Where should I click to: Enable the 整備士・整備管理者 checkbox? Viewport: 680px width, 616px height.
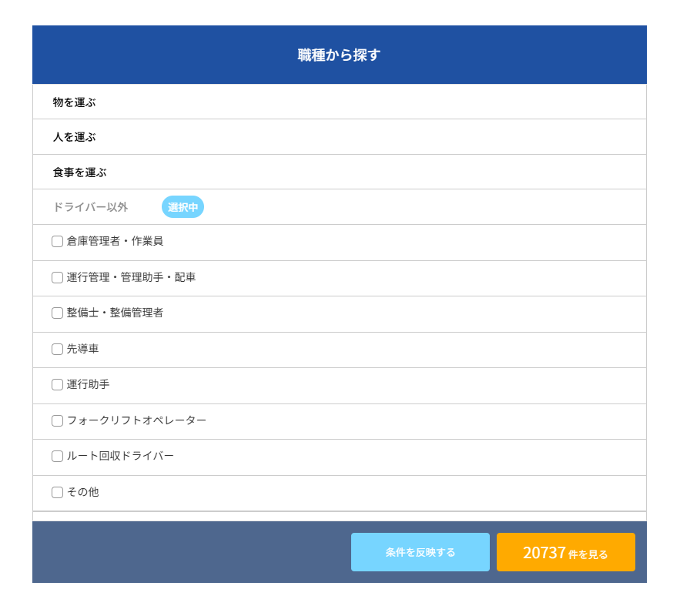click(58, 313)
